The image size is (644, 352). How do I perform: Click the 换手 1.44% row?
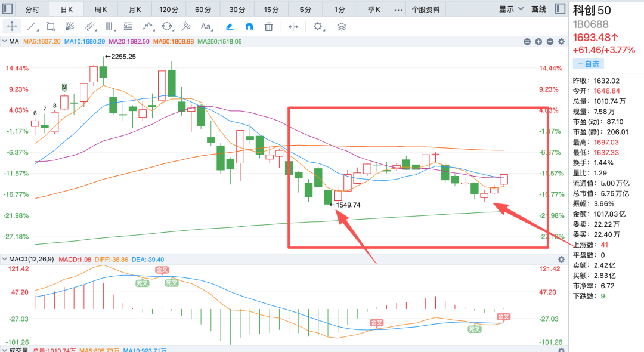tap(593, 163)
